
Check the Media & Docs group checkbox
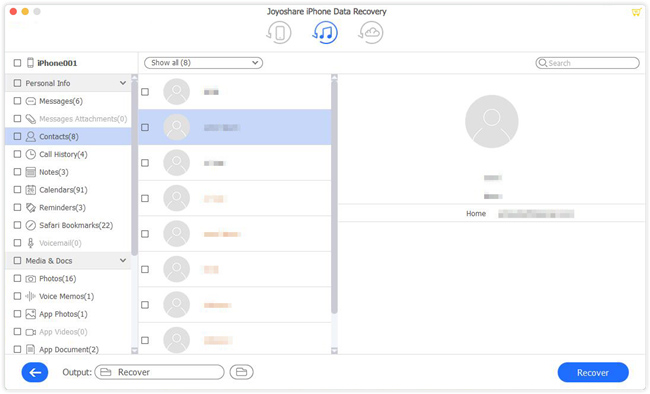17,260
